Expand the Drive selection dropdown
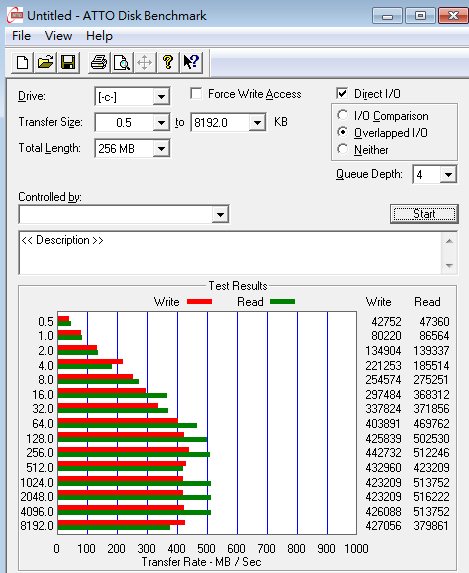 [161, 97]
